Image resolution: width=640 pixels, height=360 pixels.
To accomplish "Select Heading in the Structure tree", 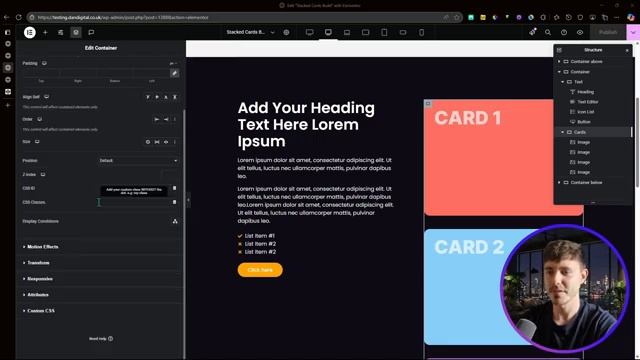I will 585,92.
